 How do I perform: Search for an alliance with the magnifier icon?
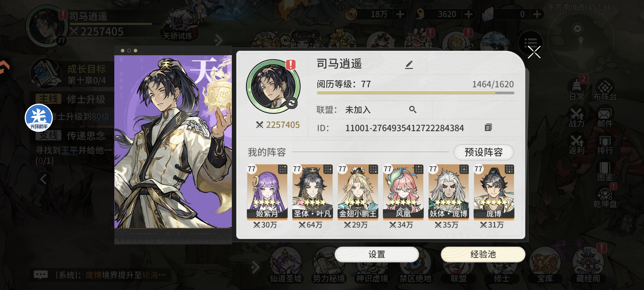pyautogui.click(x=413, y=110)
